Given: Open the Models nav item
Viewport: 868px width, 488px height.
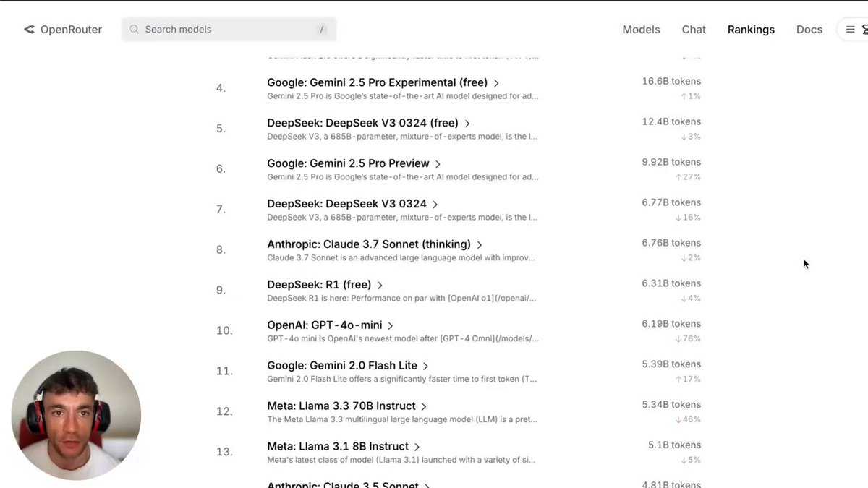Looking at the screenshot, I should coord(641,30).
